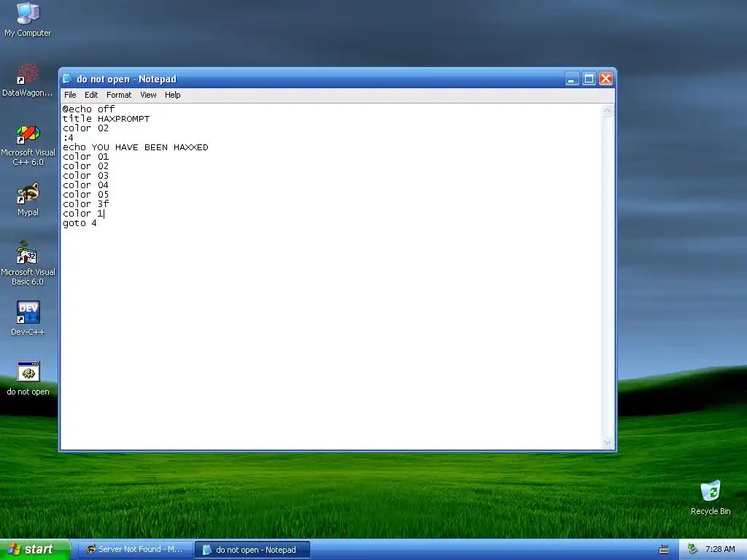Click the scrollbar down arrow in Notepad
Screen dimensions: 747x560
tap(607, 443)
